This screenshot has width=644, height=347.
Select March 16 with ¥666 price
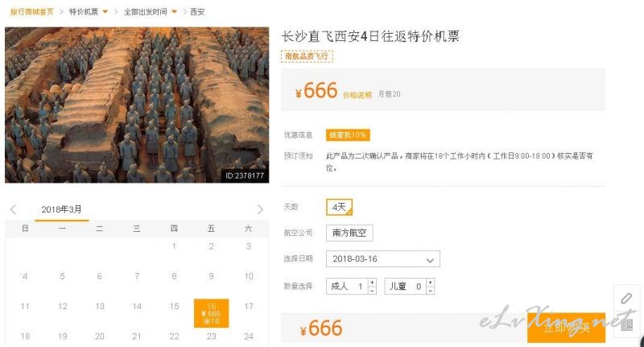point(211,313)
